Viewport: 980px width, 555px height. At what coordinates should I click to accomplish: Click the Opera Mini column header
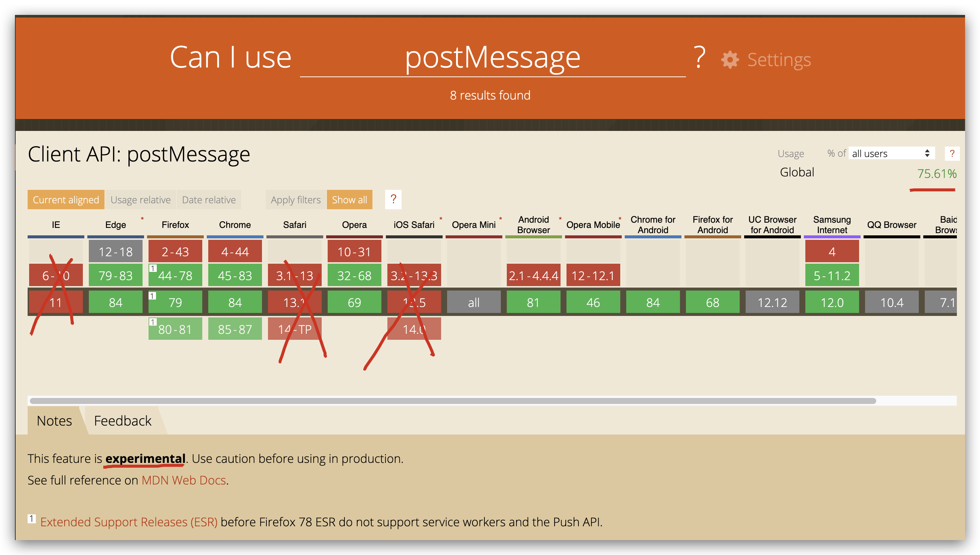point(474,225)
